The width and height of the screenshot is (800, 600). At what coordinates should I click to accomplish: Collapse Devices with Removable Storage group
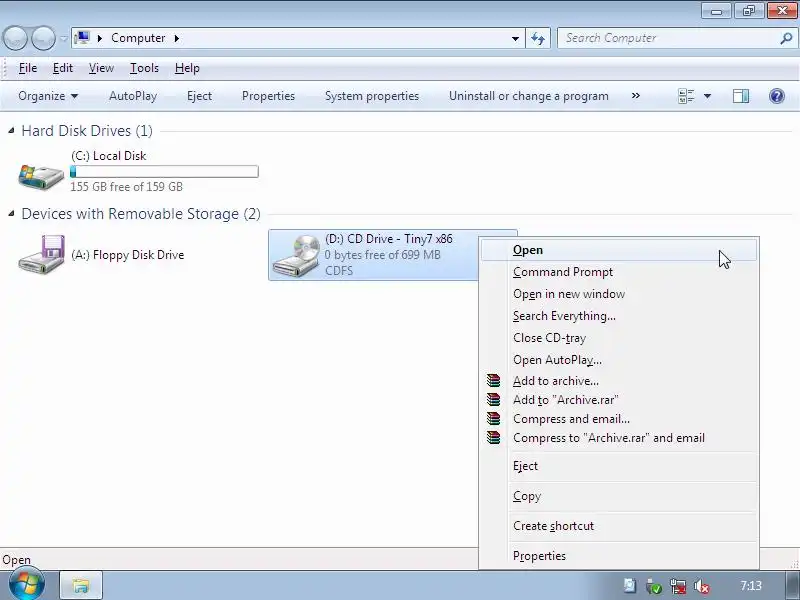pos(11,214)
